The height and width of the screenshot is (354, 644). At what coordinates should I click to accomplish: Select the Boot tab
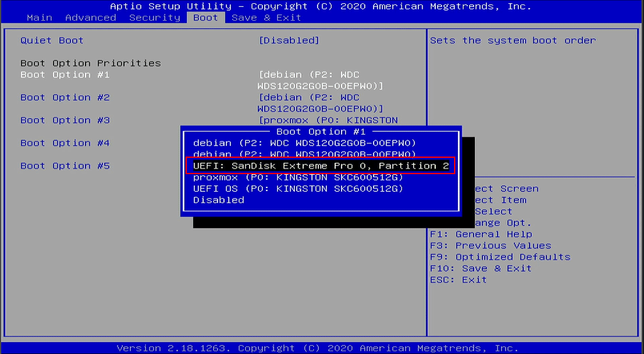tap(206, 18)
